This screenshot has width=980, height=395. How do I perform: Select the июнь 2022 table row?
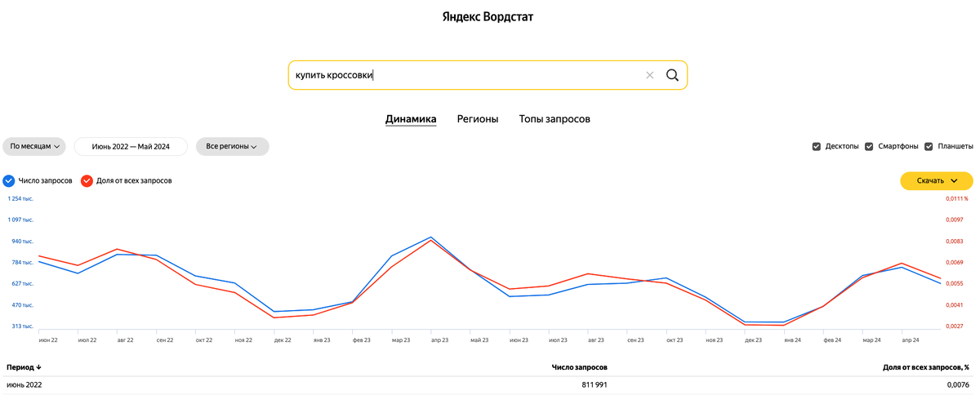point(490,384)
